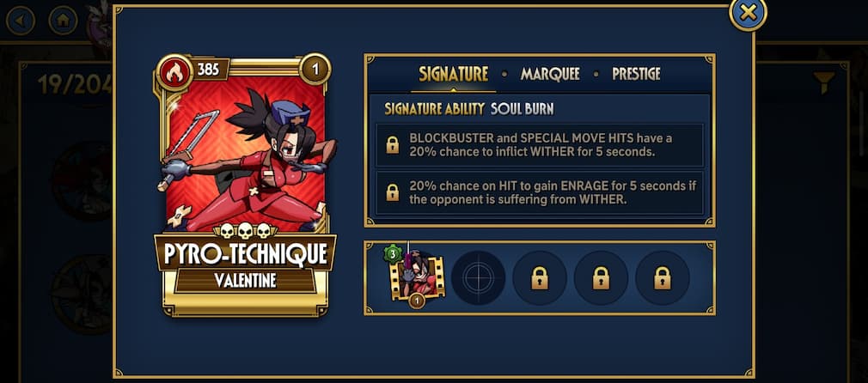The height and width of the screenshot is (383, 868).
Task: Click the 385 fighter score label
Action: (x=208, y=70)
